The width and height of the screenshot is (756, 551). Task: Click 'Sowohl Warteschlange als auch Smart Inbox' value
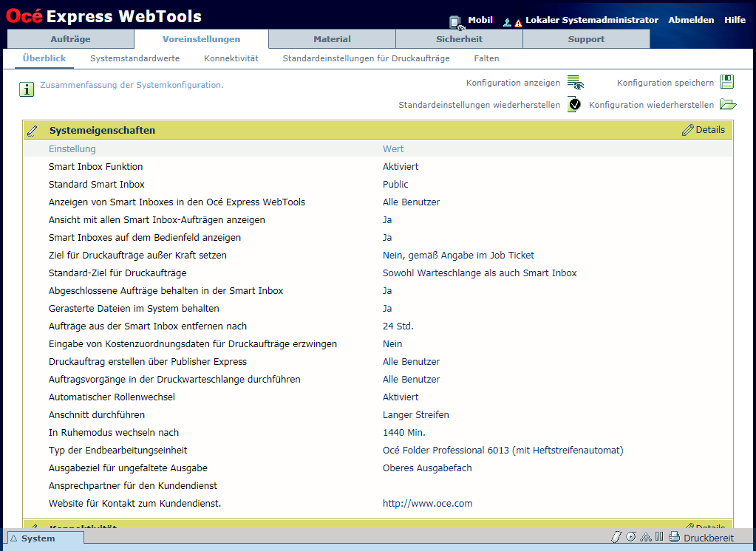click(480, 273)
